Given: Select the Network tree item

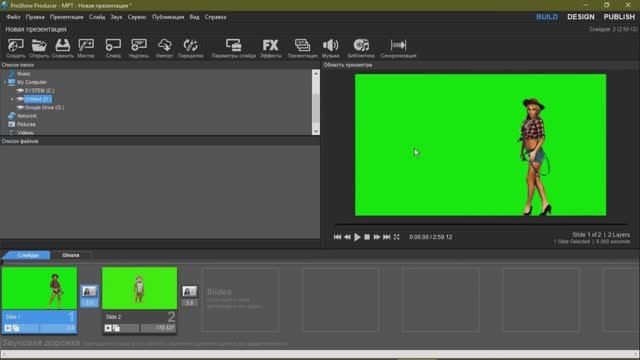Looking at the screenshot, I should pyautogui.click(x=27, y=116).
